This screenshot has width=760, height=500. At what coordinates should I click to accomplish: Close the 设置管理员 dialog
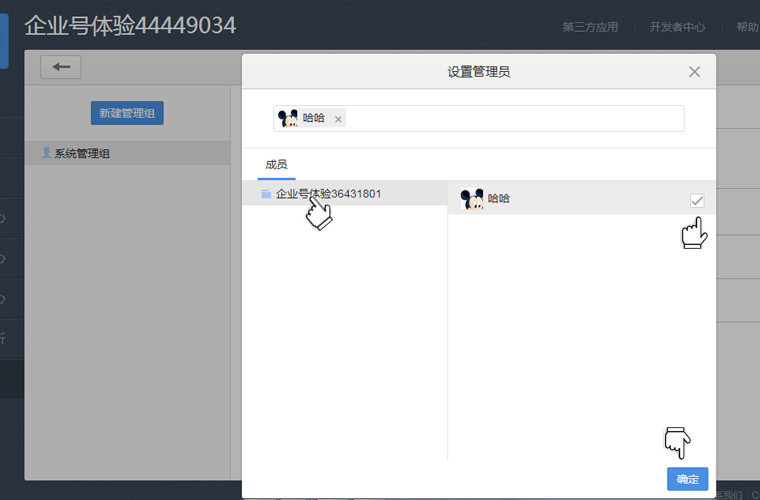pos(694,72)
